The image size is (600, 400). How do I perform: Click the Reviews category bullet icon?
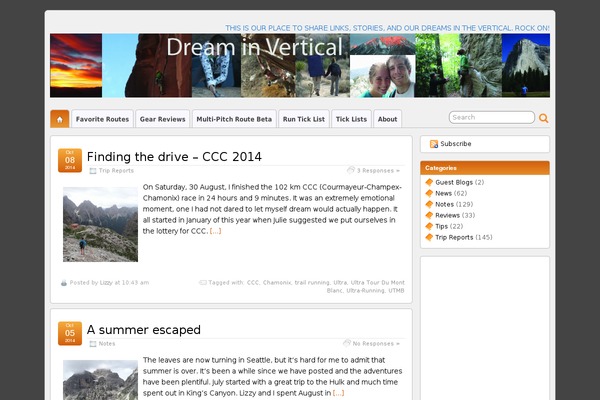click(x=429, y=215)
